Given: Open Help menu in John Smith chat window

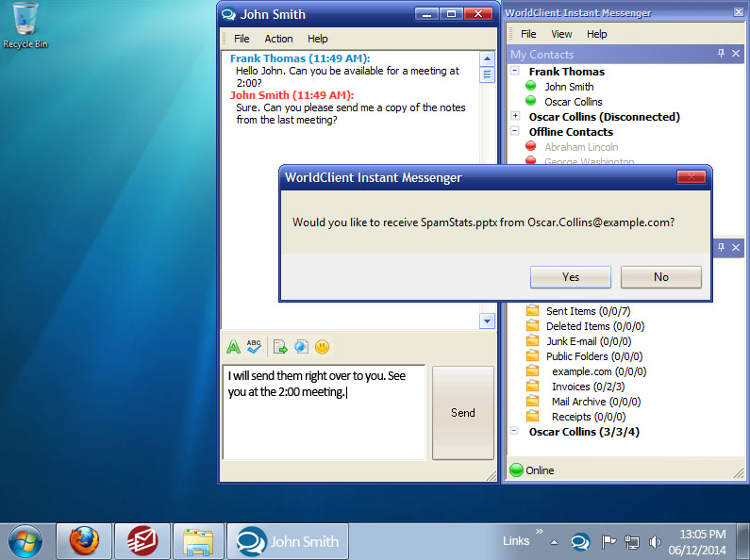Looking at the screenshot, I should (x=318, y=39).
